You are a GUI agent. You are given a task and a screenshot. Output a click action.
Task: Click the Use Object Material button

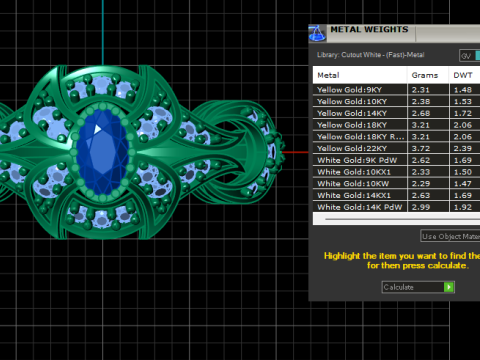pos(450,236)
